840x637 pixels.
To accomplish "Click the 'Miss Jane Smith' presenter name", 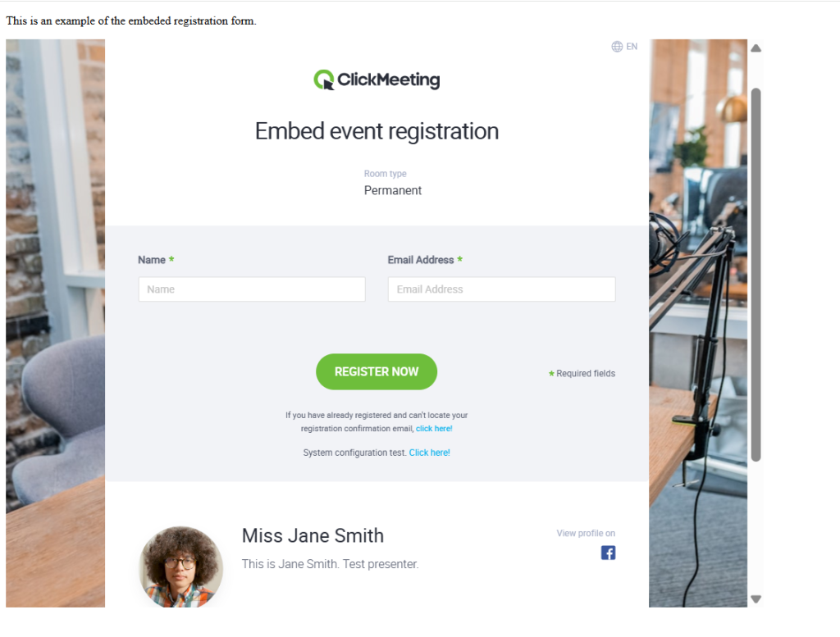I will 313,535.
